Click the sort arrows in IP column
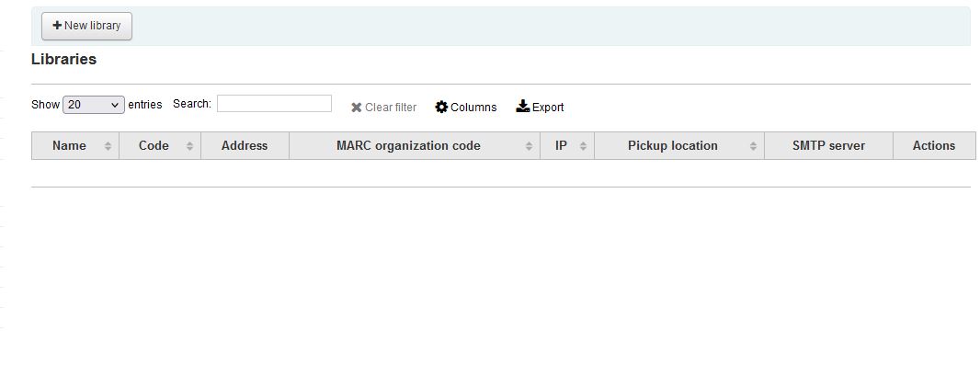980x375 pixels. [584, 146]
